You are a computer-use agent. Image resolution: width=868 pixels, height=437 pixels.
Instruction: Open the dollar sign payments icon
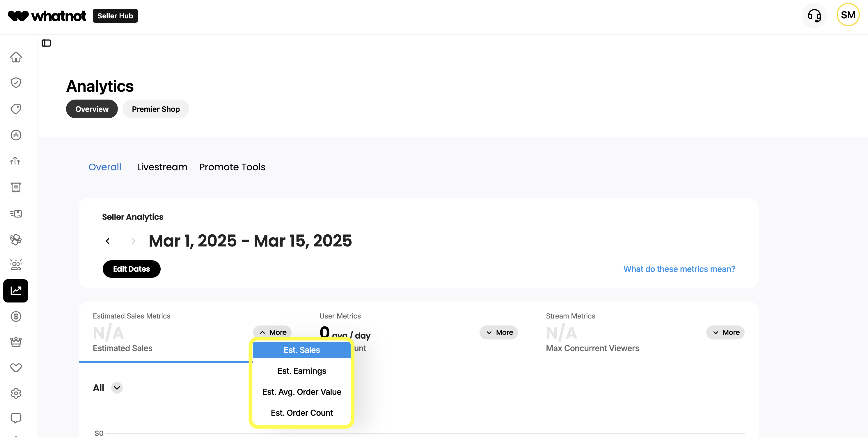[16, 316]
